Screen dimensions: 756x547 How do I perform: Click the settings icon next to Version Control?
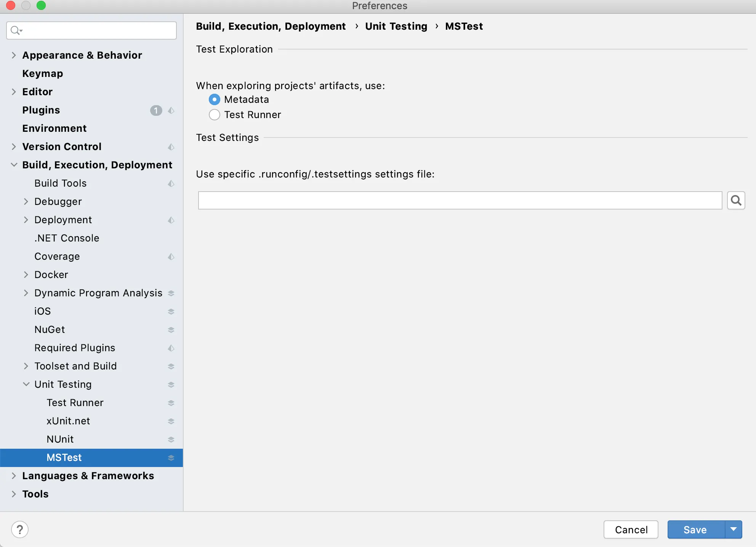171,147
